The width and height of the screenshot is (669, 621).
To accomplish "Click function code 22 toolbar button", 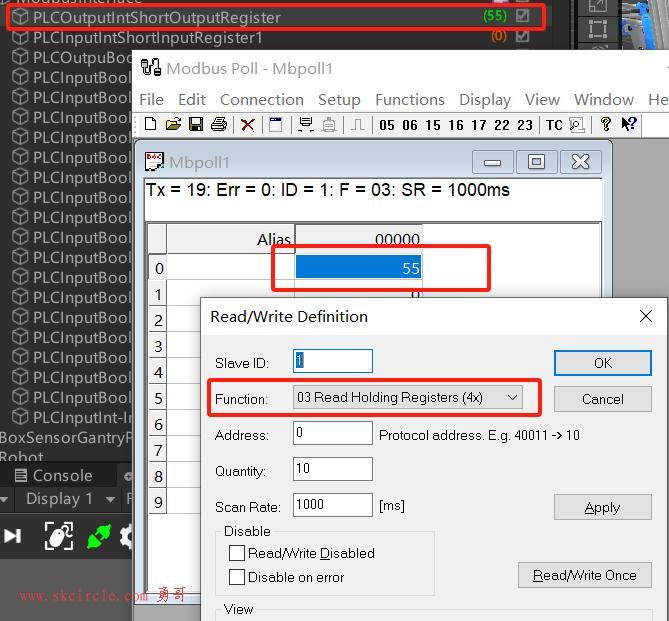I will pos(502,125).
